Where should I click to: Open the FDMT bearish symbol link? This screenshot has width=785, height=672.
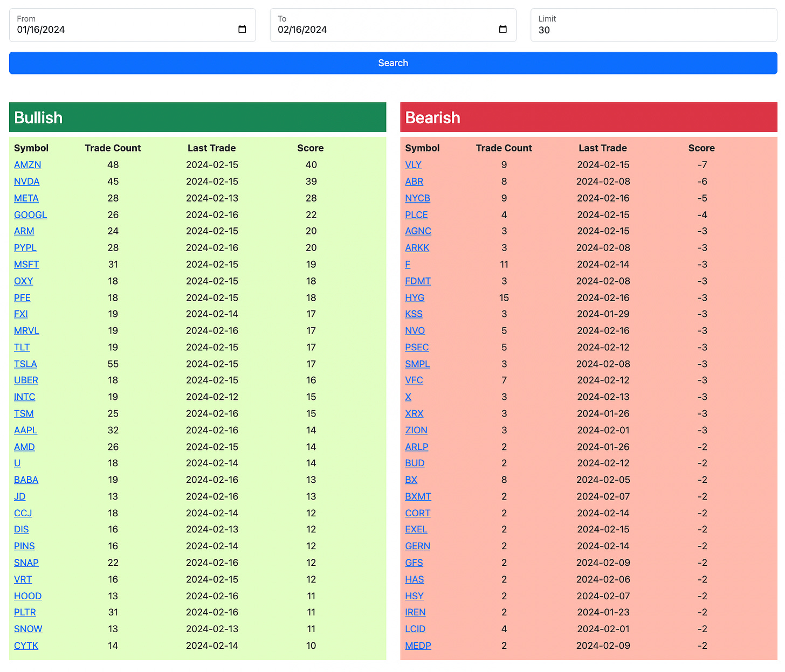[418, 281]
